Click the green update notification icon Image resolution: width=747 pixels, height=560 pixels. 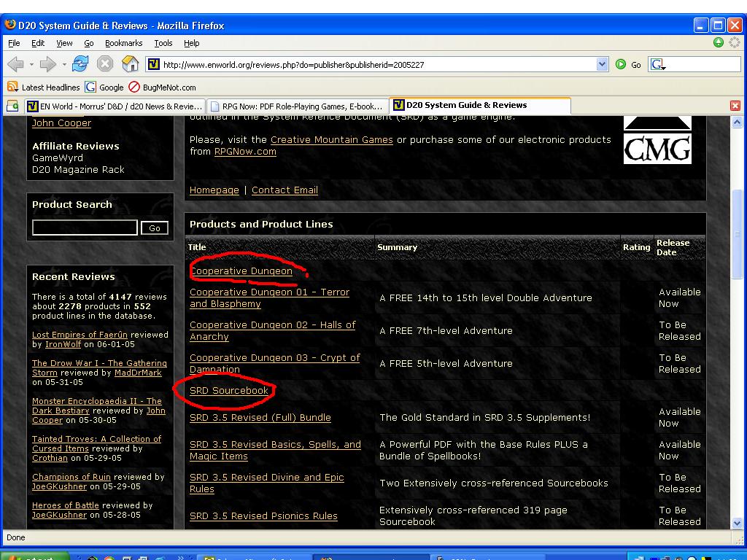pos(719,42)
